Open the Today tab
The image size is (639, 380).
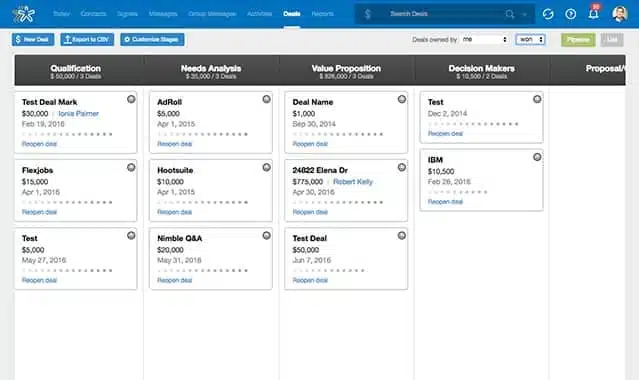pos(61,14)
